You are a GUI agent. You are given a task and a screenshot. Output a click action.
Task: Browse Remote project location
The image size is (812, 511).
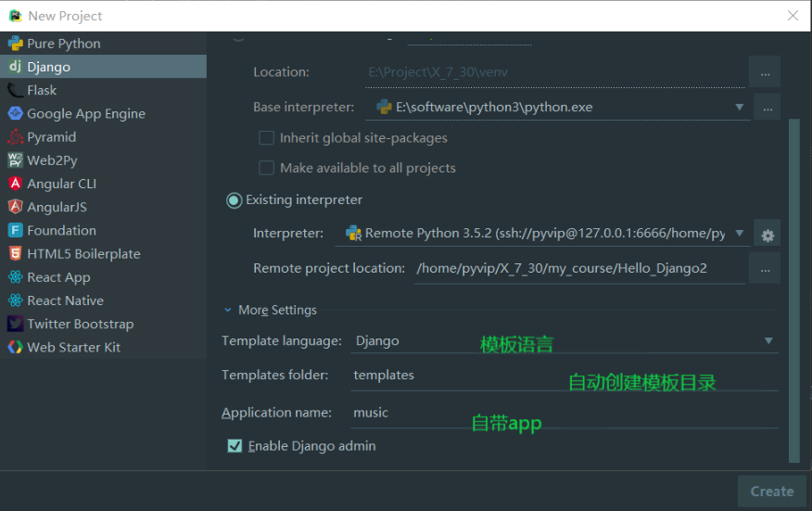[765, 268]
